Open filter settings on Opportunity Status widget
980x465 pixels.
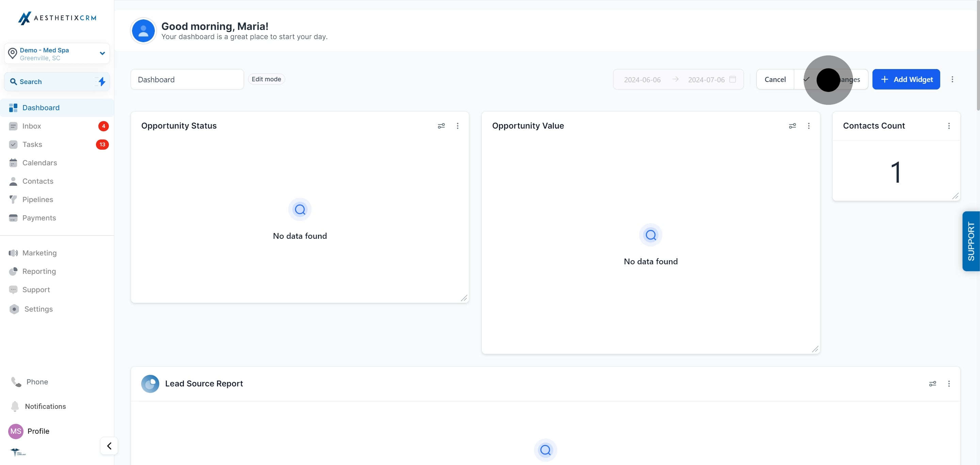441,126
